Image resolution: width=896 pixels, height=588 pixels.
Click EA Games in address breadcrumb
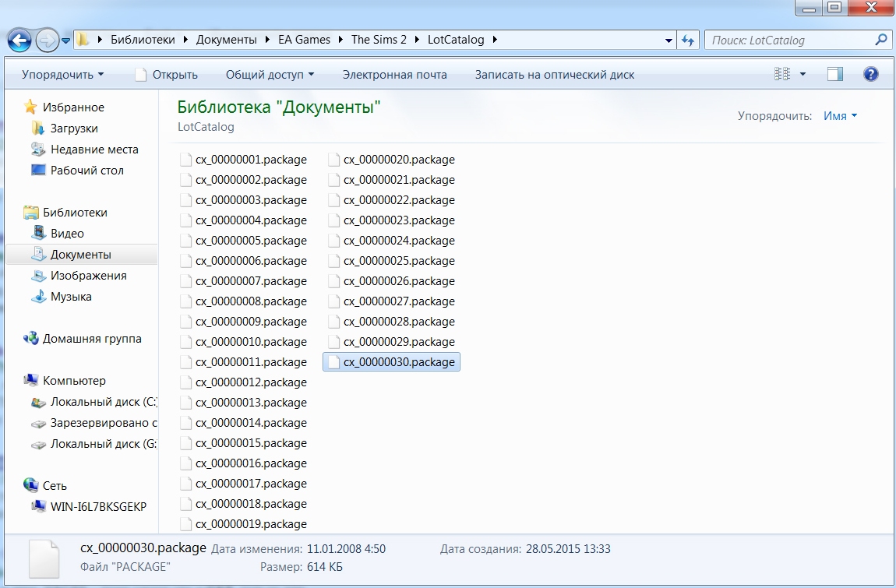tap(304, 40)
